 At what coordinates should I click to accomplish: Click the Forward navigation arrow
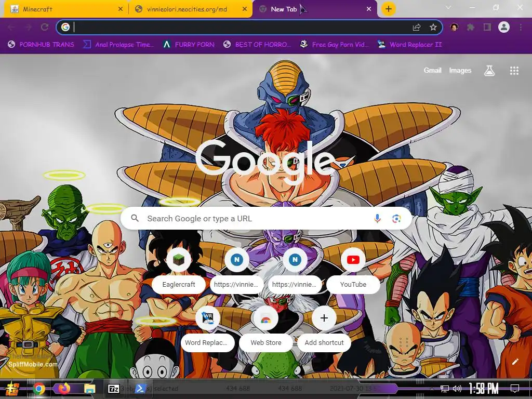point(28,27)
